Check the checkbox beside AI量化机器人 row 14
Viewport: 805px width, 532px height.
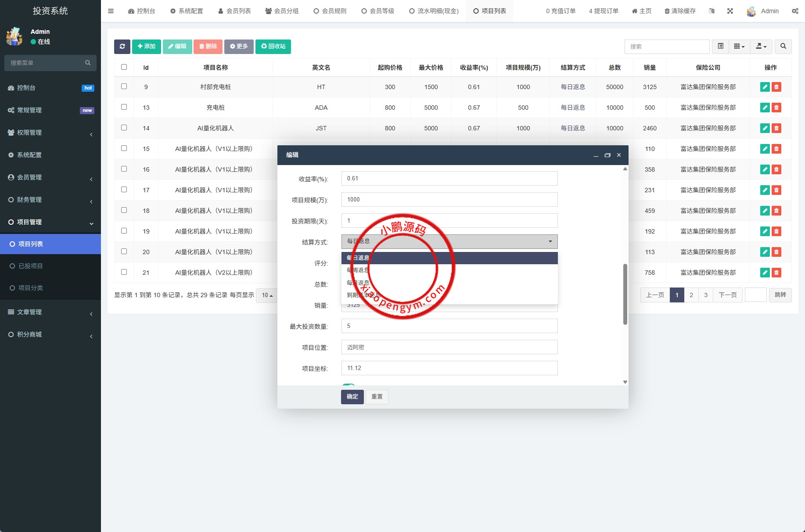click(x=124, y=128)
